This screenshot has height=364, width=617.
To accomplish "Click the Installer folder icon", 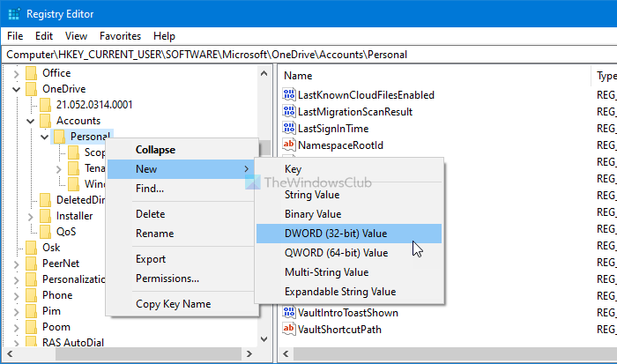I will pyautogui.click(x=45, y=216).
